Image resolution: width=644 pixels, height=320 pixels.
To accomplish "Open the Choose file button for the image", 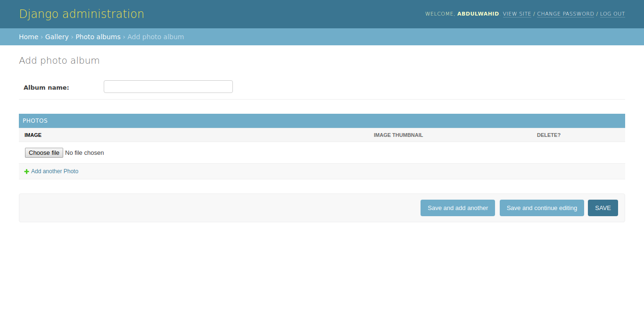I will coord(44,153).
